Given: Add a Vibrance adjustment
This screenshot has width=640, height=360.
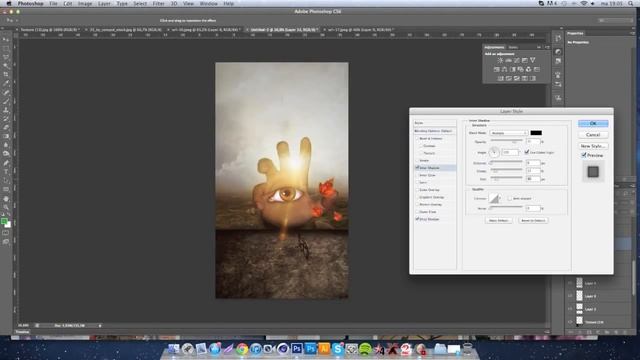Looking at the screenshot, I should [x=533, y=60].
